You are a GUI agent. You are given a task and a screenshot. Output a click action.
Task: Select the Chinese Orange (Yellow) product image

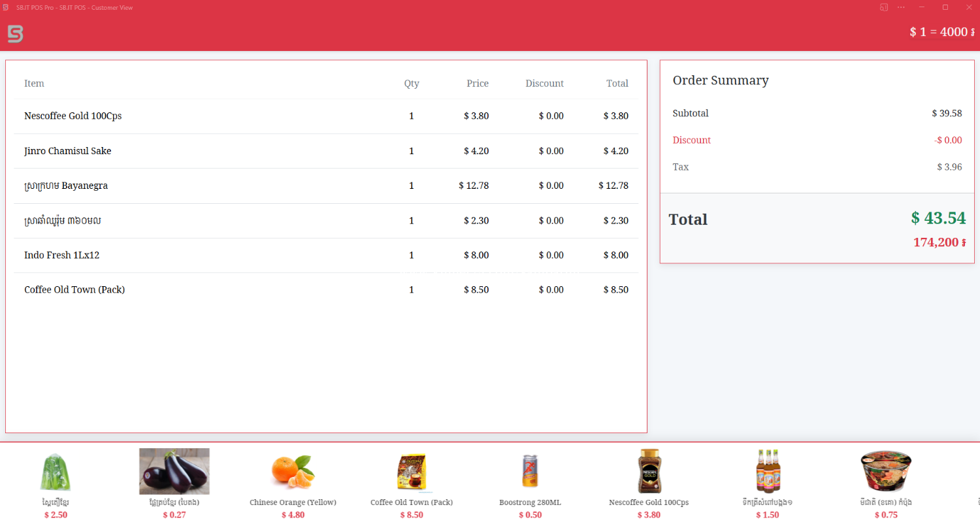[293, 472]
